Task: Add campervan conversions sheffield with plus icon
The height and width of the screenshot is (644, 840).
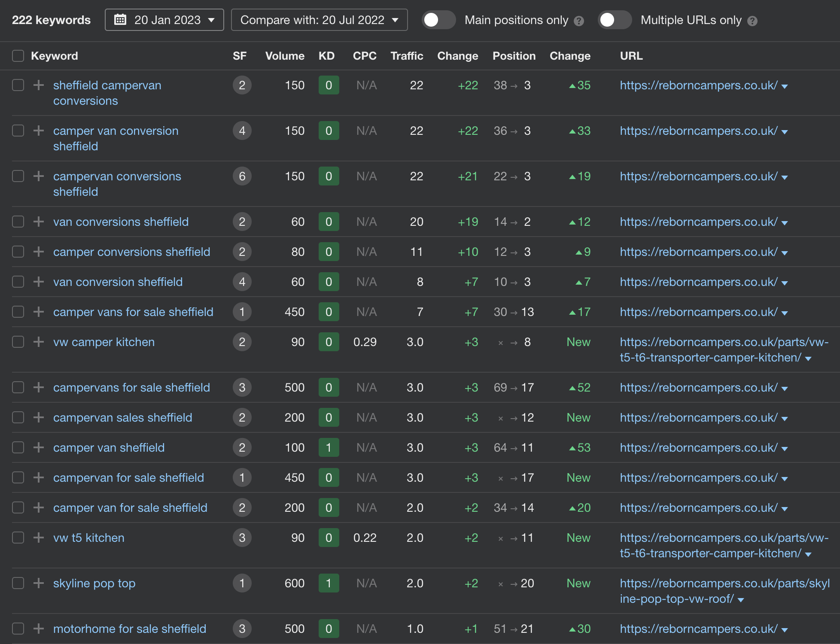Action: 39,176
